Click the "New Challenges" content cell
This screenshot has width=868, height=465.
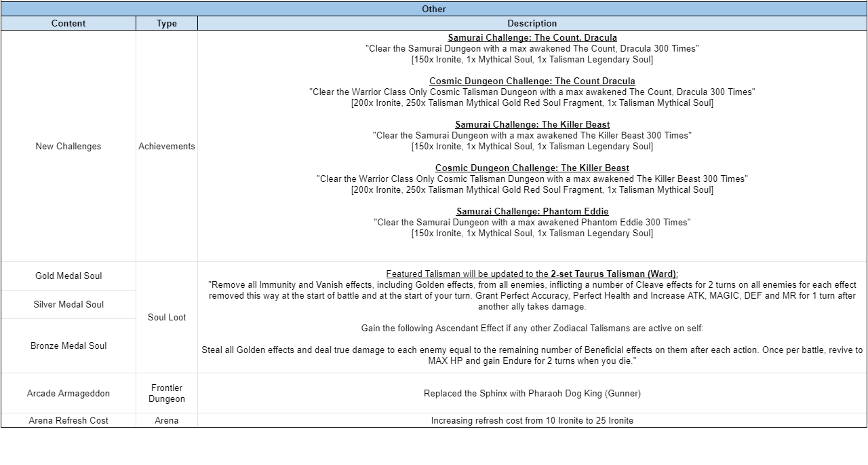(68, 146)
